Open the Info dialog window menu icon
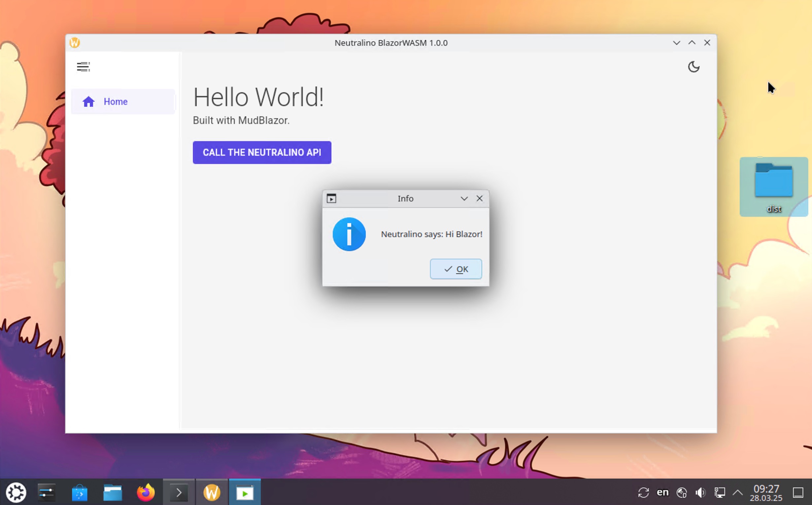Screen dimensions: 812x505 pos(331,199)
